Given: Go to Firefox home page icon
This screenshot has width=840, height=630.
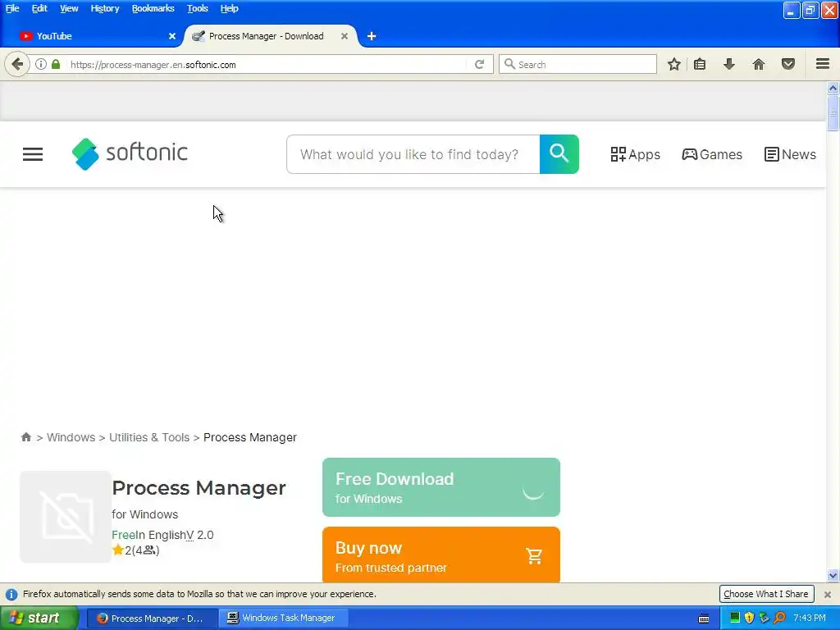Looking at the screenshot, I should pos(759,64).
